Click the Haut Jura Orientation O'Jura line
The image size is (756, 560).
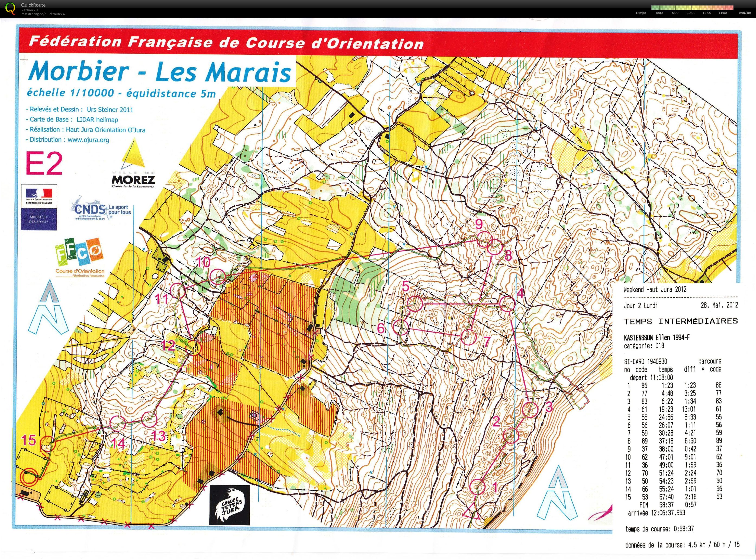coord(85,130)
